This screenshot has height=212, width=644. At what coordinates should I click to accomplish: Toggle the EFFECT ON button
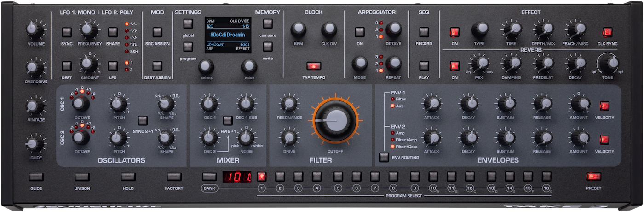pyautogui.click(x=454, y=32)
